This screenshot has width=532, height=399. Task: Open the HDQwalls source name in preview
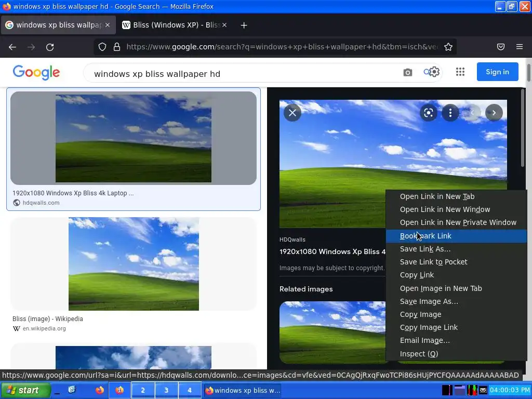pyautogui.click(x=292, y=240)
